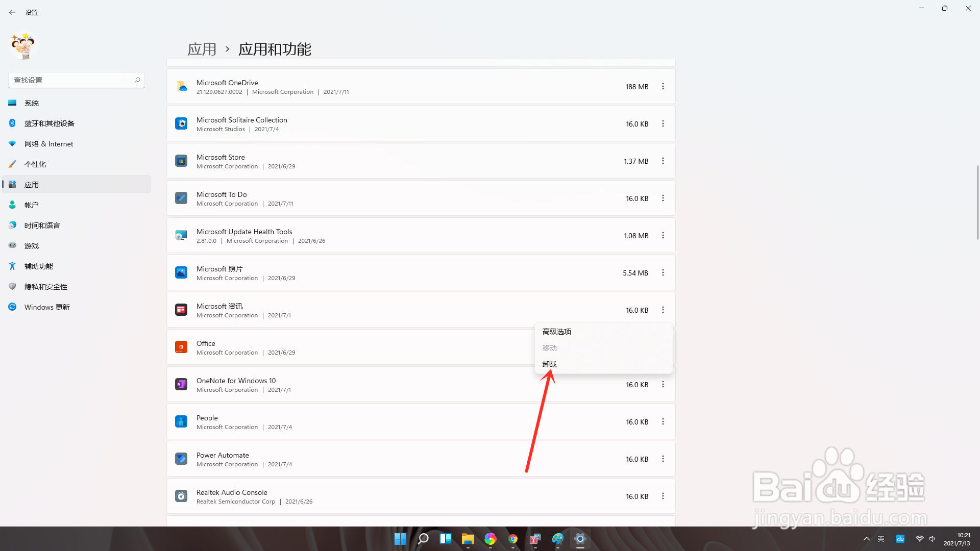Viewport: 980px width, 551px height.
Task: Click the Microsoft 照片 app icon
Action: pyautogui.click(x=181, y=272)
